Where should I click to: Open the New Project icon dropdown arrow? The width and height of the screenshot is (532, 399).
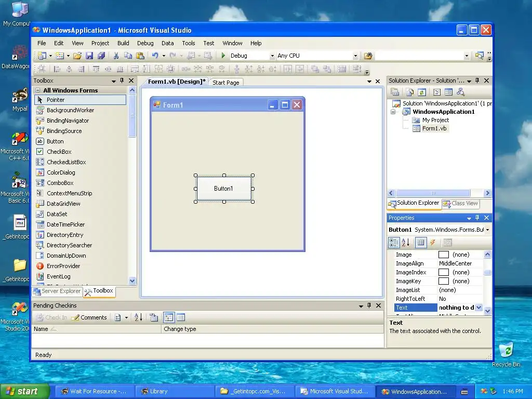click(x=50, y=56)
